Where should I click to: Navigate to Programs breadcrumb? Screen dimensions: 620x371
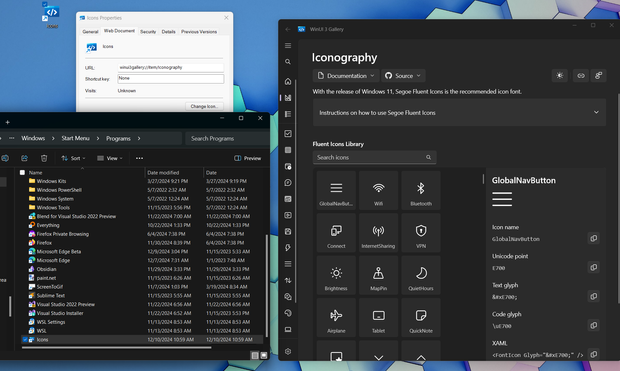[x=118, y=138]
